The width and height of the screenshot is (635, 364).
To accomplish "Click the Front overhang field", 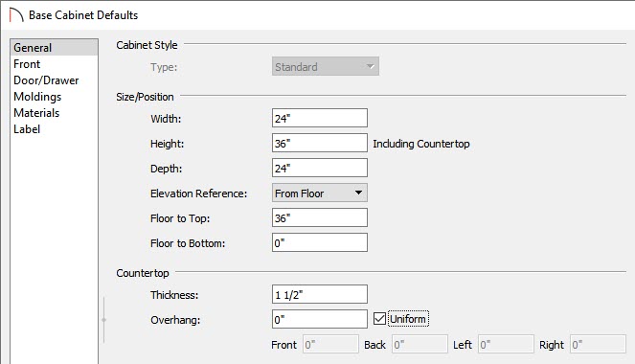I will pos(330,344).
